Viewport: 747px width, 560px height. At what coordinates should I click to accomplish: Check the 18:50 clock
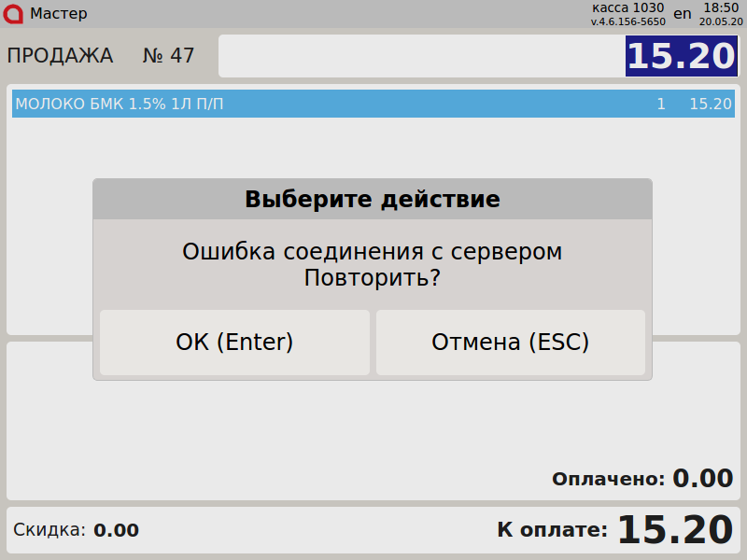[x=721, y=7]
